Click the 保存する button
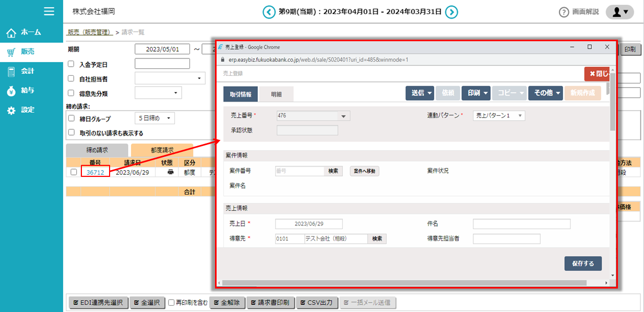The width and height of the screenshot is (644, 312). click(x=582, y=263)
